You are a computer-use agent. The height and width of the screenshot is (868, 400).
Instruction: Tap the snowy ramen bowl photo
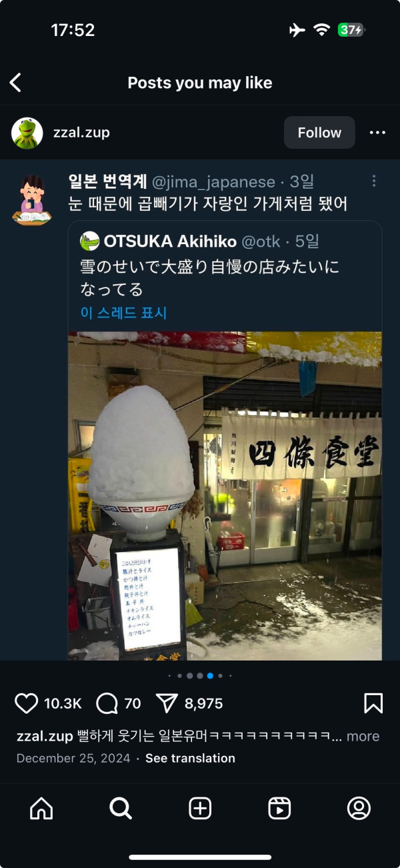point(225,496)
